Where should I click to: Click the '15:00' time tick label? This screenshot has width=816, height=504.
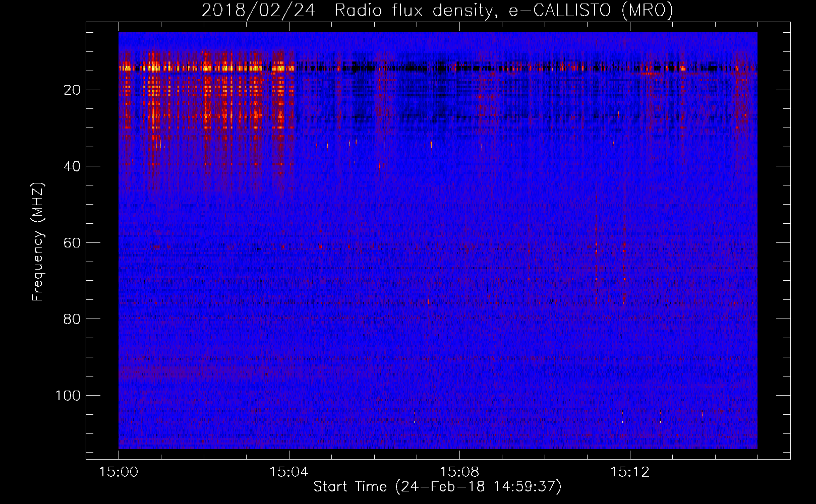tap(119, 472)
